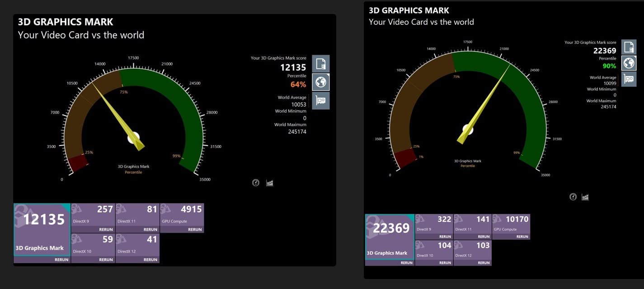This screenshot has height=289, width=644.
Task: Open the video card icon beside World Average 10099
Action: tap(629, 79)
